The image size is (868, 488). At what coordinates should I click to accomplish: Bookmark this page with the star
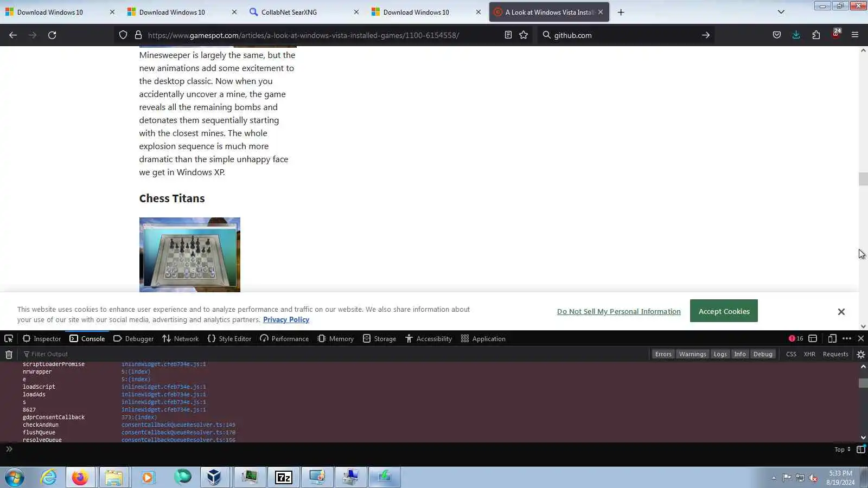pyautogui.click(x=524, y=35)
